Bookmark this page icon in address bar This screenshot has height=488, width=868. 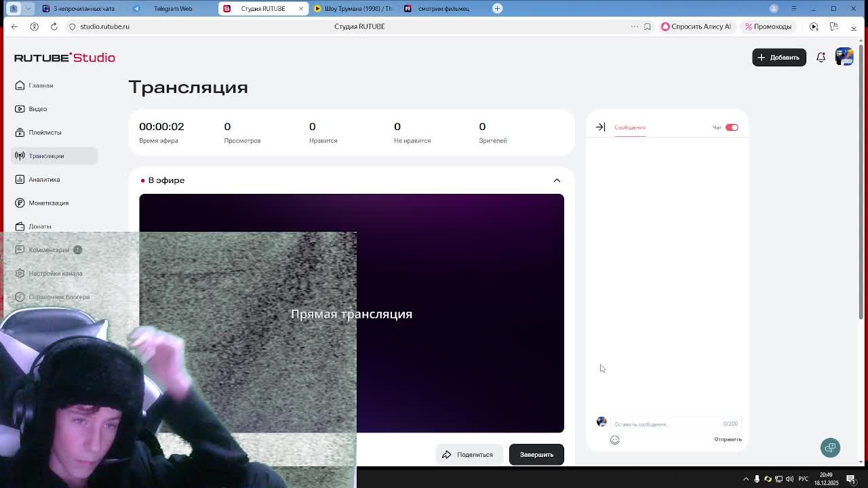(647, 26)
